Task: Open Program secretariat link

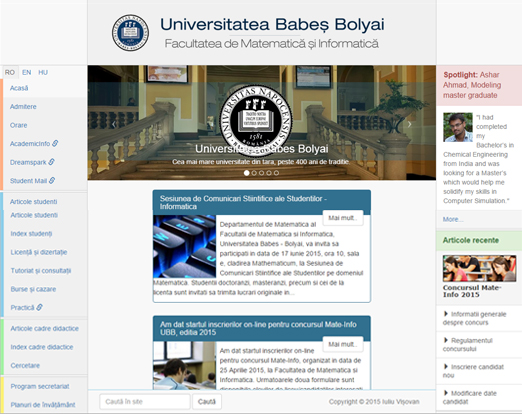Action: coord(40,386)
